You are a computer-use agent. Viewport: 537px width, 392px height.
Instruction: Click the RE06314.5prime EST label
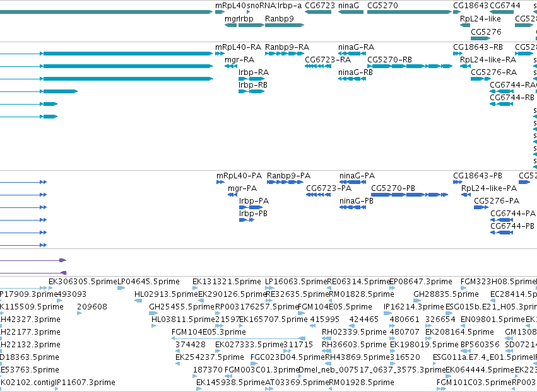[359, 282]
